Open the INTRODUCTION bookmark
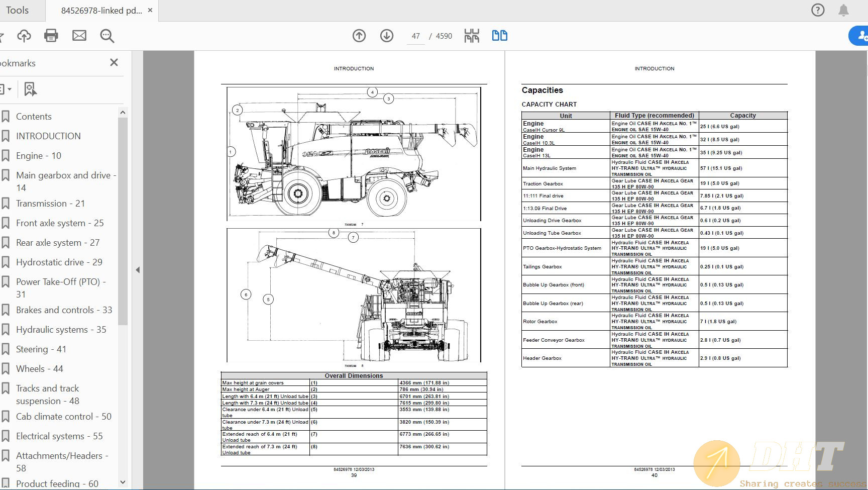The image size is (868, 490). 48,136
